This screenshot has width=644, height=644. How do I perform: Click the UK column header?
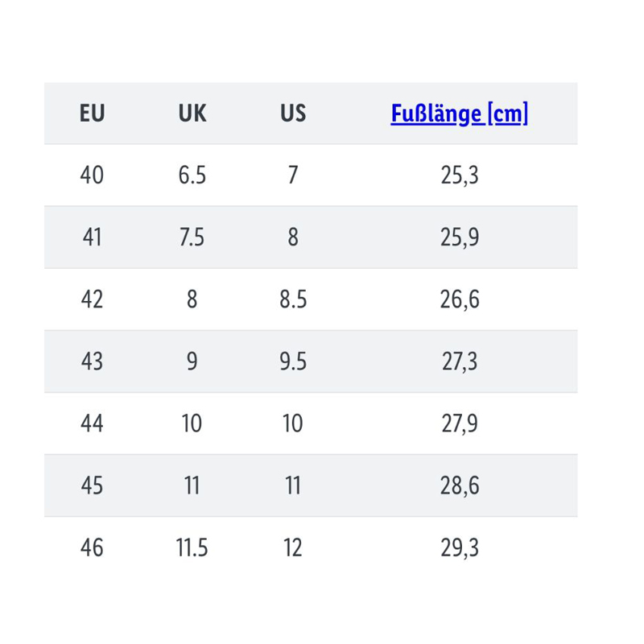[x=192, y=113]
